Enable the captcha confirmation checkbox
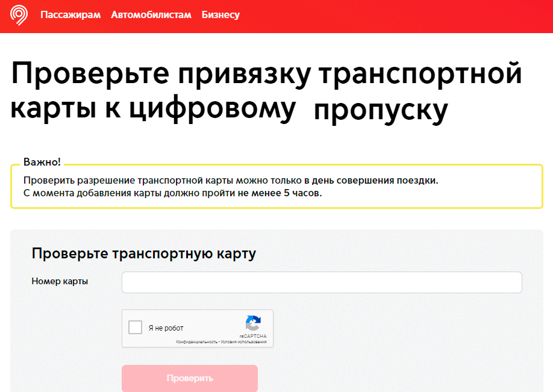Image resolution: width=553 pixels, height=392 pixels. coord(135,326)
